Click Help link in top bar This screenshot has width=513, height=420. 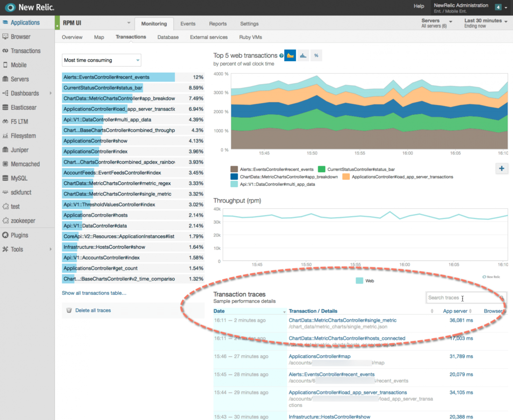419,6
